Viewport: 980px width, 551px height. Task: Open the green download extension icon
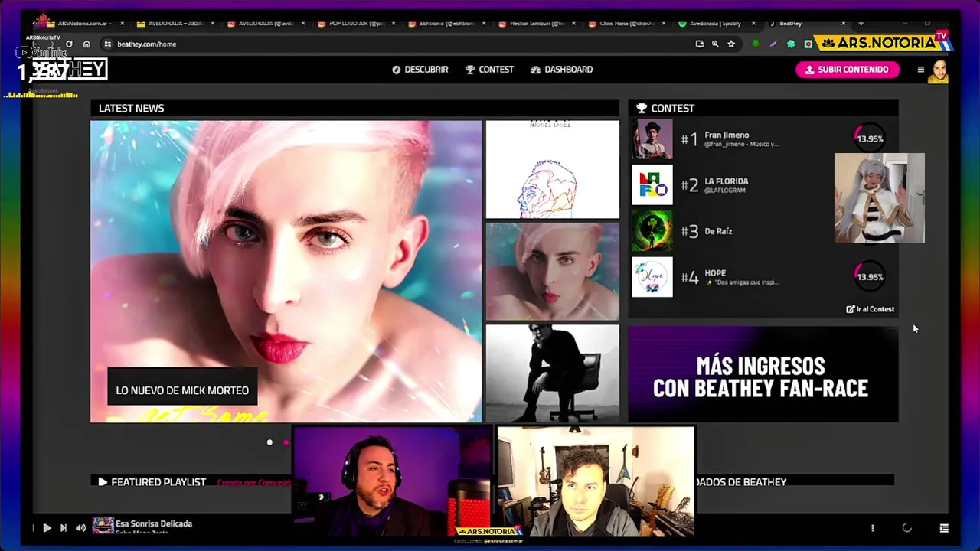756,44
